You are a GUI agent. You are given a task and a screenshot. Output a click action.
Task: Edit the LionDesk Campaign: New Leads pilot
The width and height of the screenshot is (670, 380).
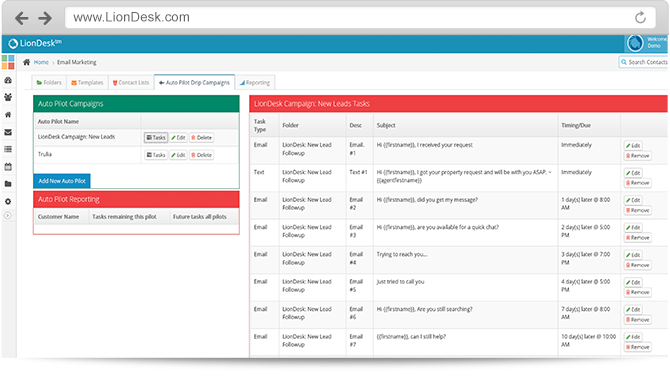coord(178,138)
